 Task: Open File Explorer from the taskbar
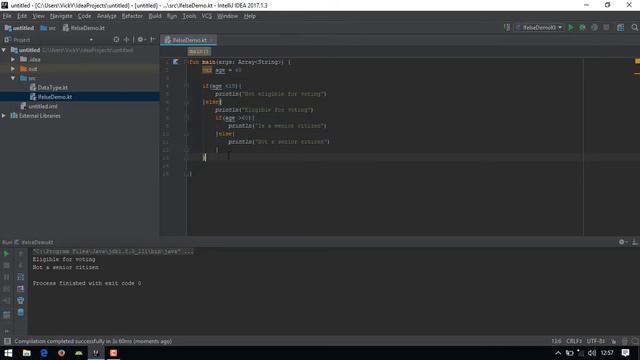27,353
